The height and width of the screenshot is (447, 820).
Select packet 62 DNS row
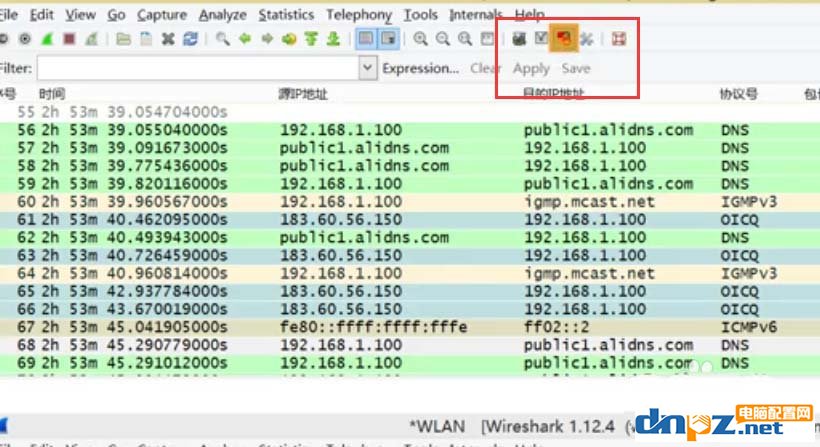coord(410,237)
